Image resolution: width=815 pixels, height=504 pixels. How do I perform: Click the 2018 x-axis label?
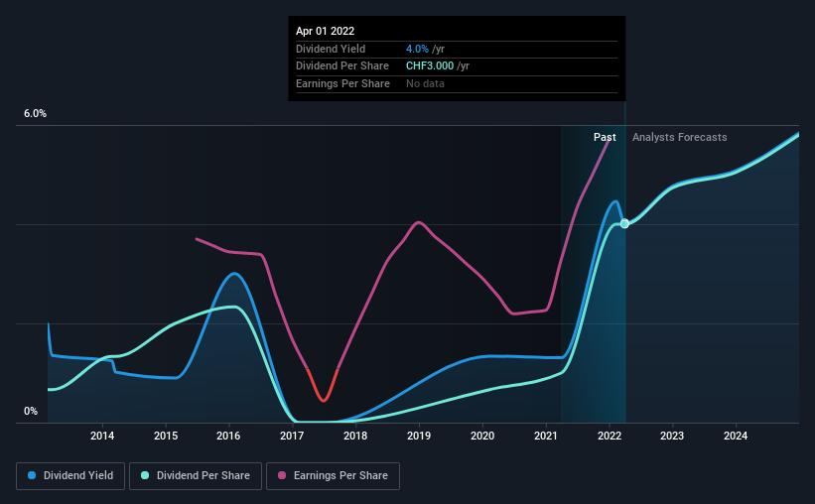click(355, 436)
